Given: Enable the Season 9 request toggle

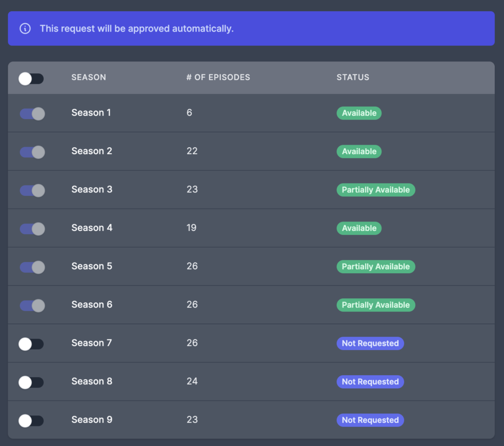Looking at the screenshot, I should (x=31, y=421).
